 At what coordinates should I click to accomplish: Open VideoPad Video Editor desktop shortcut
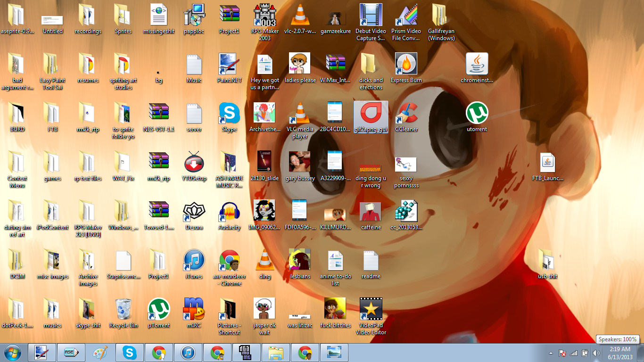point(371,309)
